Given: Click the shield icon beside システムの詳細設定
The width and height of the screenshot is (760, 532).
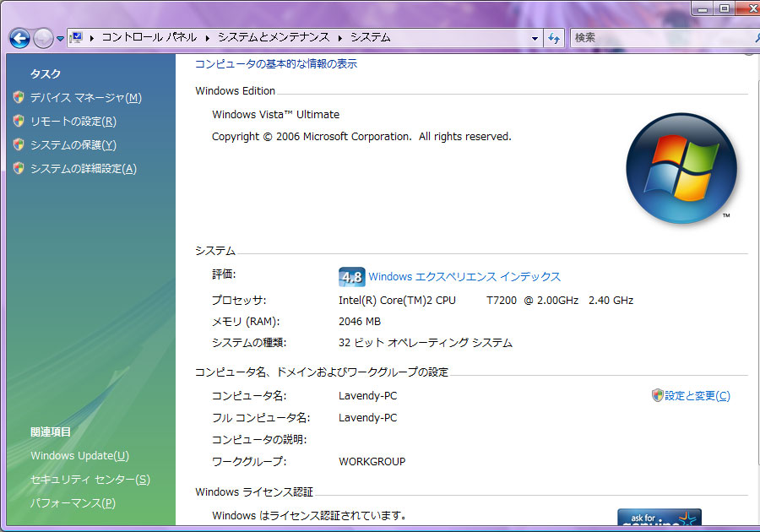Looking at the screenshot, I should click(19, 169).
